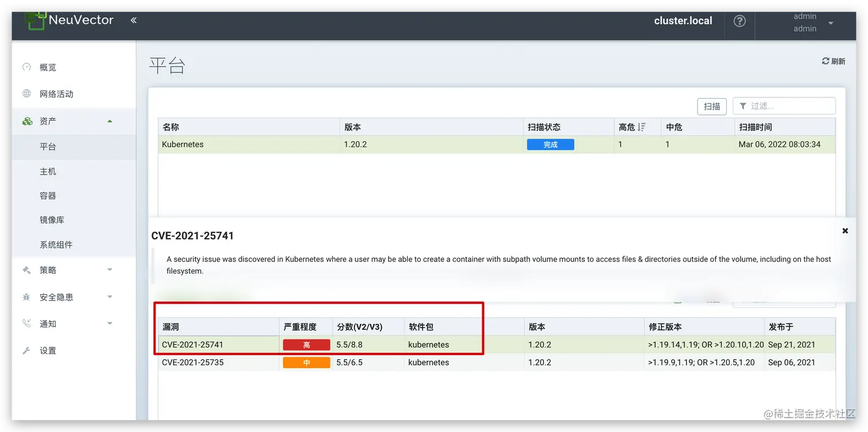Click the score 5.5/8.8 cell
This screenshot has width=868, height=432.
350,345
